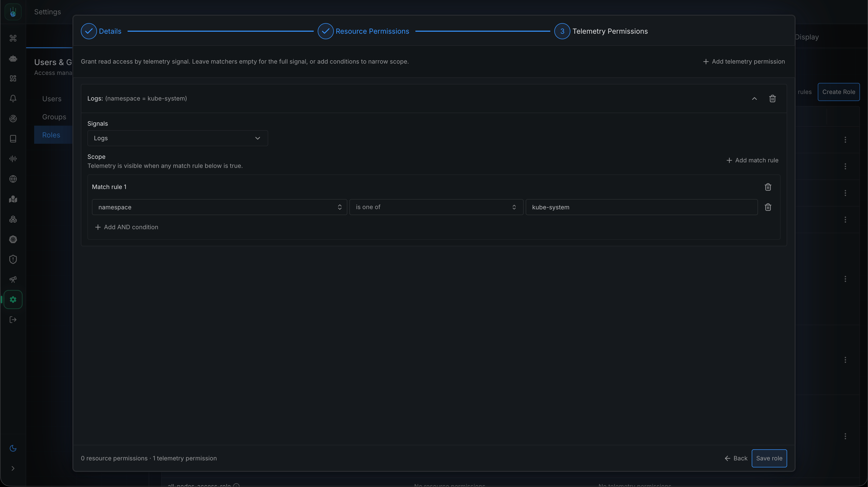This screenshot has height=487, width=868.
Task: Open the Users section in the settings sidebar
Action: tap(51, 99)
